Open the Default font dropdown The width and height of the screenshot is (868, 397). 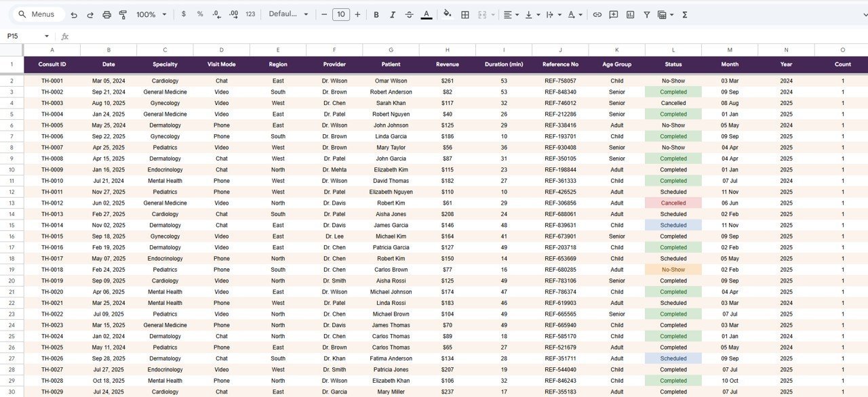[x=288, y=14]
